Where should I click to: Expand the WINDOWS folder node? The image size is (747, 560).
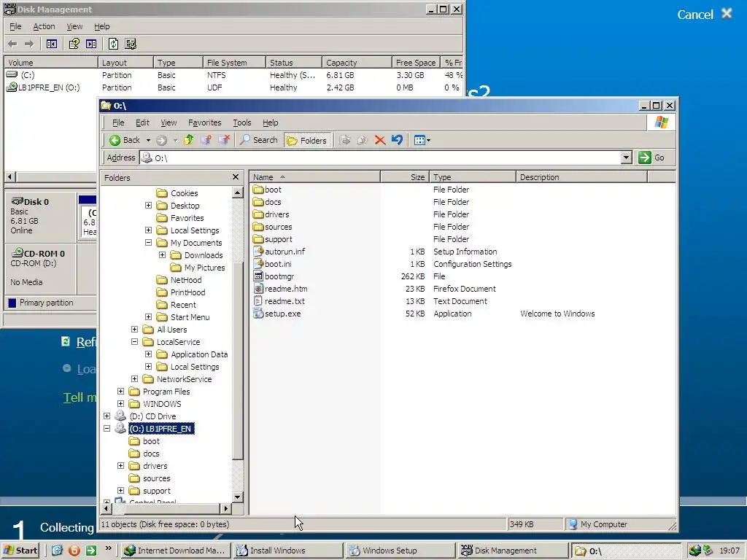point(120,403)
